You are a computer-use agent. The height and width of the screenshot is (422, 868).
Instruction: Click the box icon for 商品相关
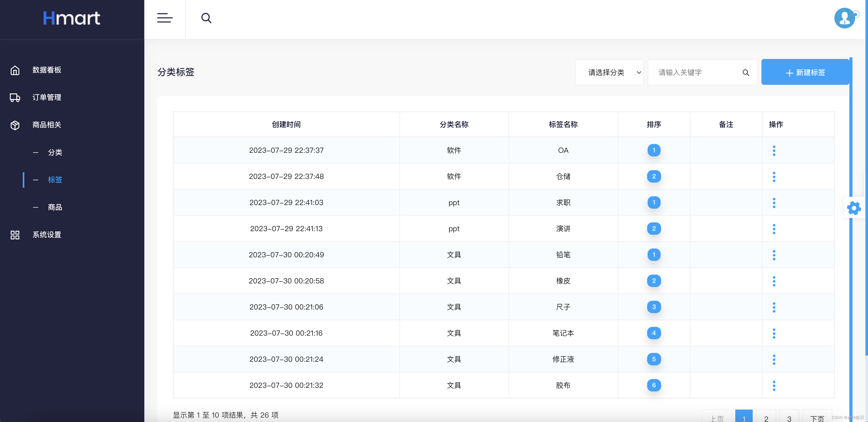click(x=15, y=125)
